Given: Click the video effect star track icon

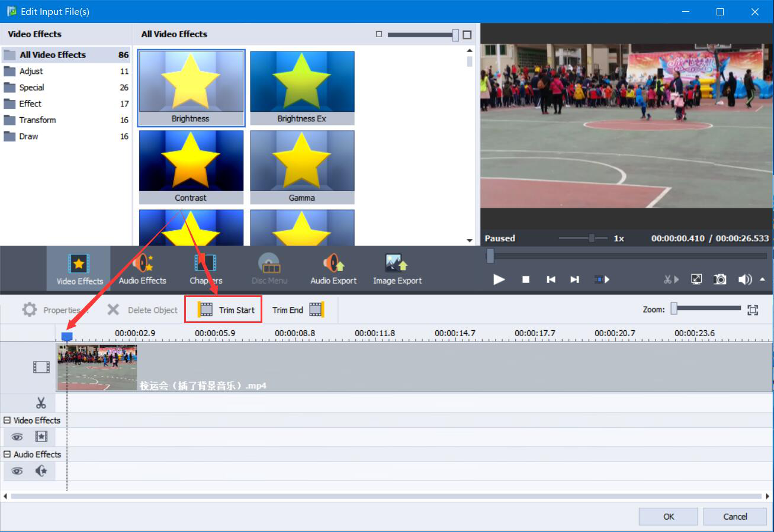Looking at the screenshot, I should pyautogui.click(x=41, y=437).
